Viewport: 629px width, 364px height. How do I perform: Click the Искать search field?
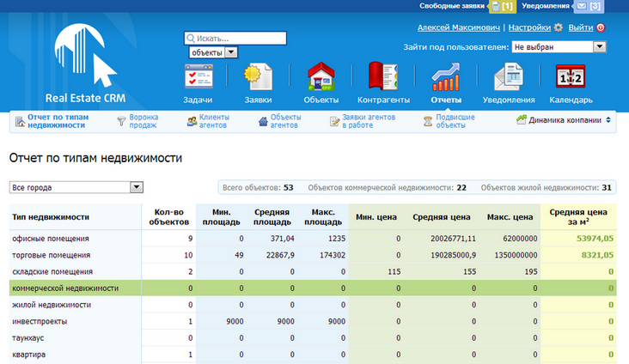coord(235,39)
